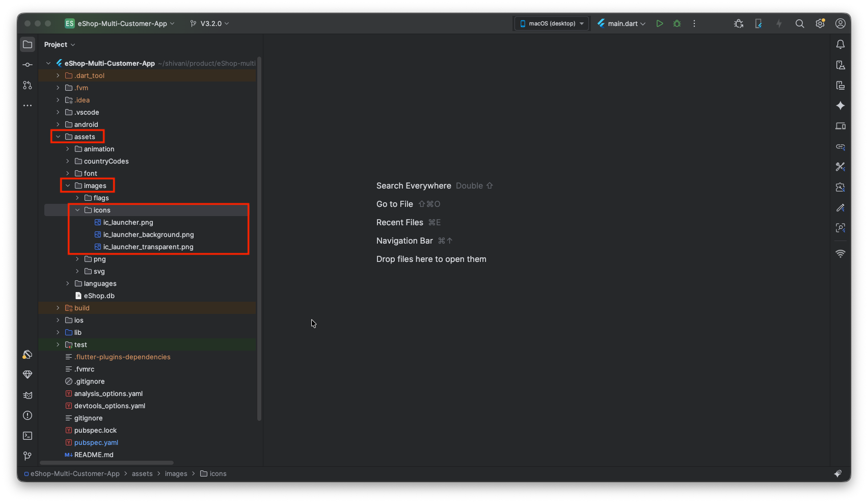
Task: Click the green Run button in toolbar
Action: tap(660, 23)
